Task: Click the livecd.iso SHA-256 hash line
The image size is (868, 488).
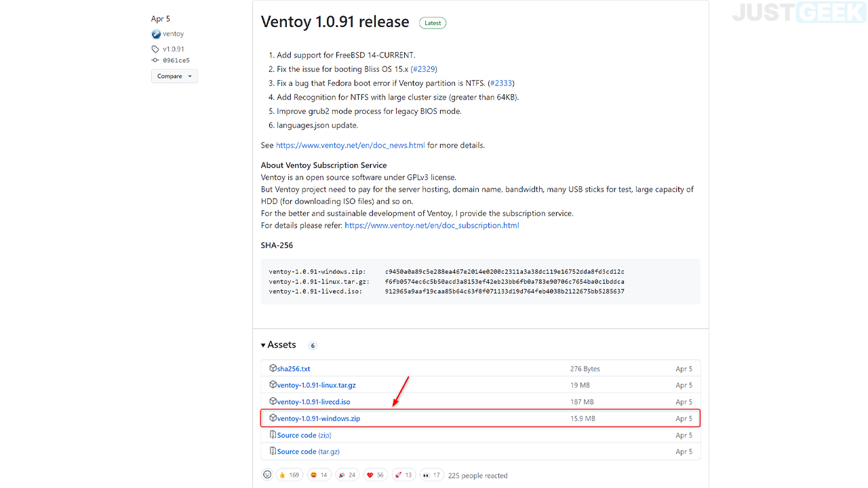Action: (x=446, y=291)
